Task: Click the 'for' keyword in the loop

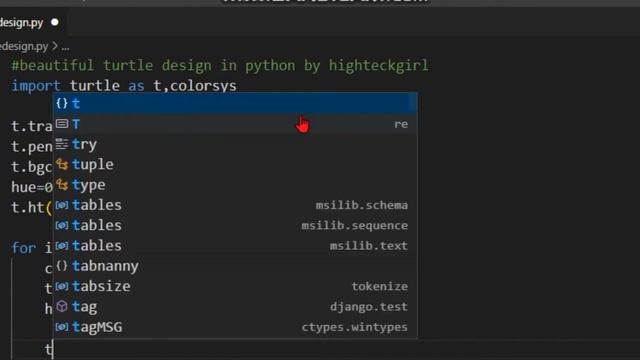Action: 24,248
